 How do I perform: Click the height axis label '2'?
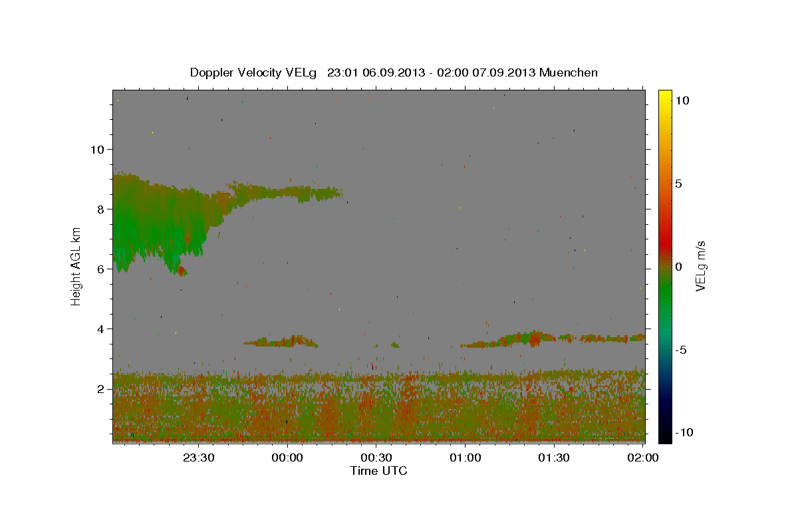click(101, 388)
